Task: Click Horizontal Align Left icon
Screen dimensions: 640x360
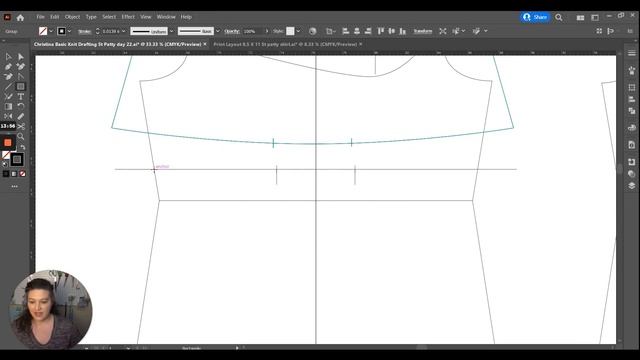Action: (345, 31)
